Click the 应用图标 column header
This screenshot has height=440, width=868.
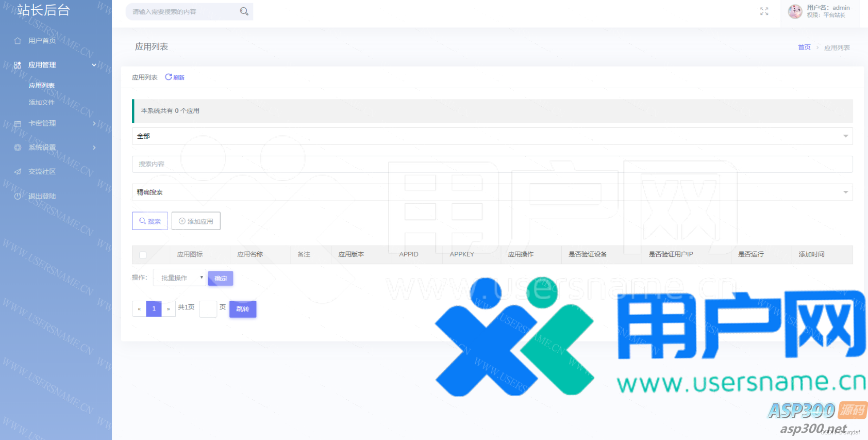tap(190, 254)
